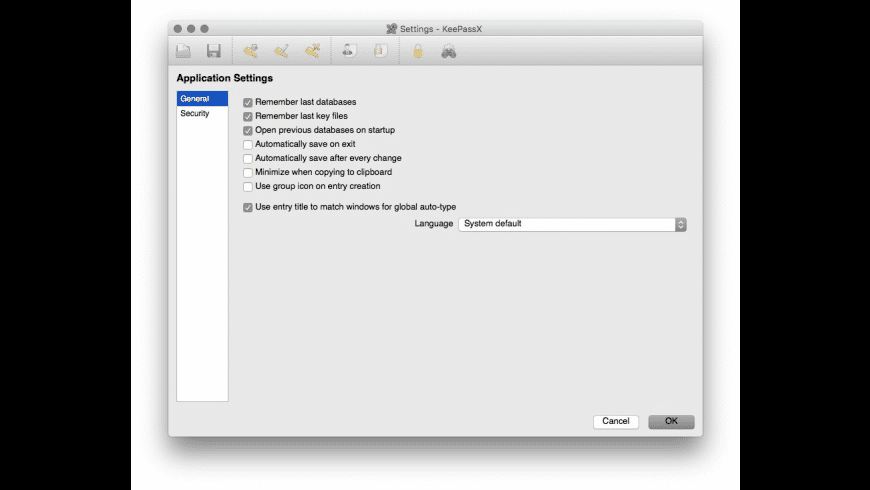Confirm settings with OK button
Screen dimensions: 870x490
coord(671,421)
